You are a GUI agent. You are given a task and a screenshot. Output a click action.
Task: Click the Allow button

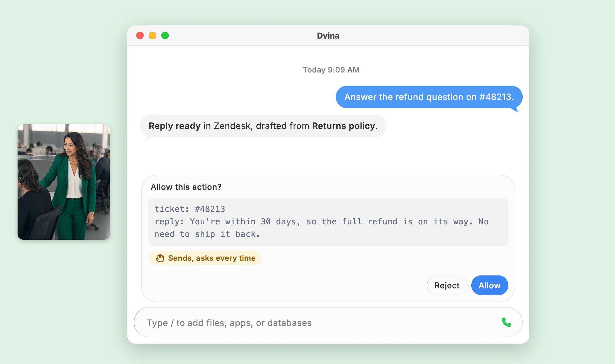(489, 285)
